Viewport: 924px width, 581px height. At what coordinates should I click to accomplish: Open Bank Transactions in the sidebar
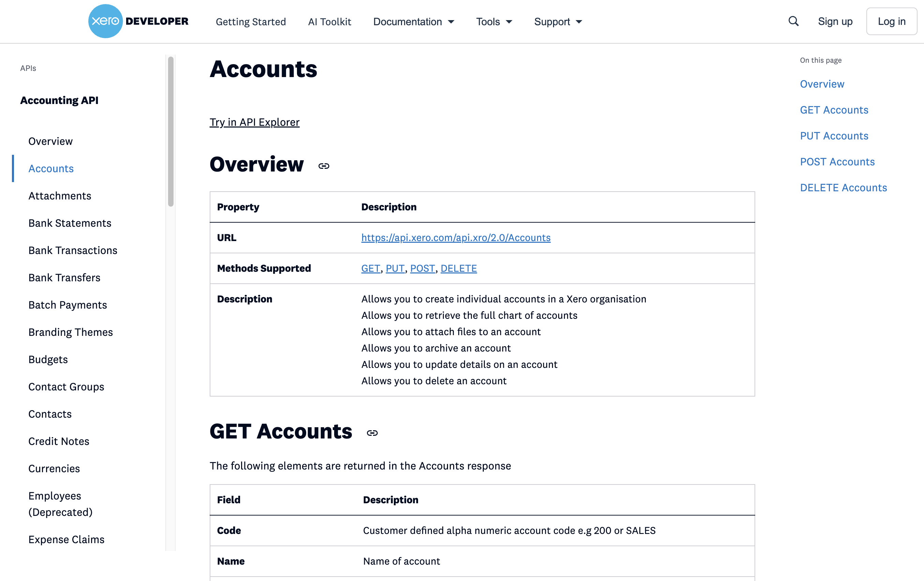73,250
